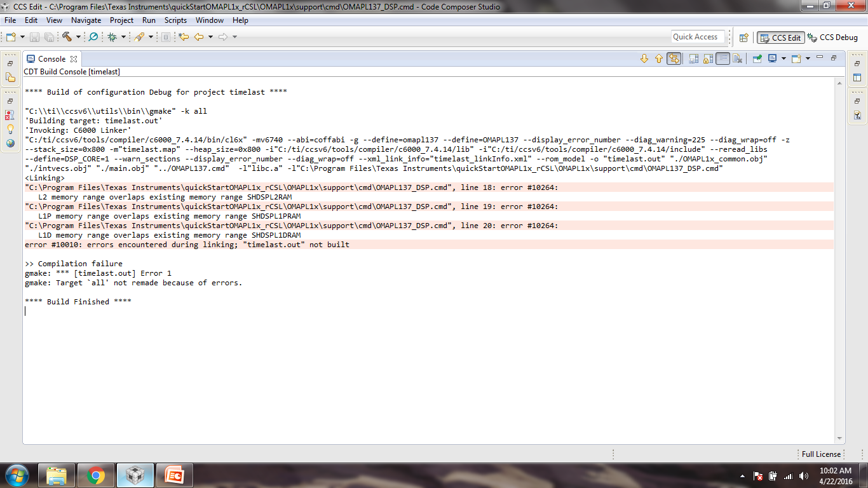Image resolution: width=868 pixels, height=488 pixels.
Task: Open the Advice lightbulb view icon
Action: (x=10, y=129)
